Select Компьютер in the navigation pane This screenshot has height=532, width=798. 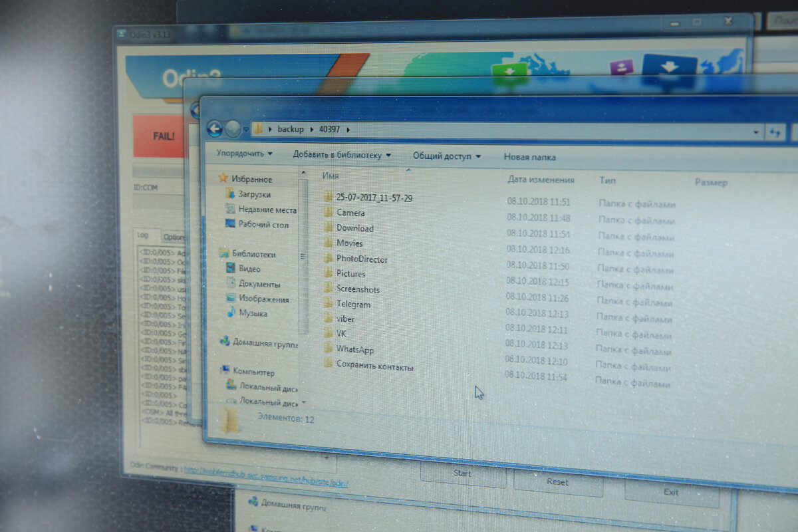(247, 372)
